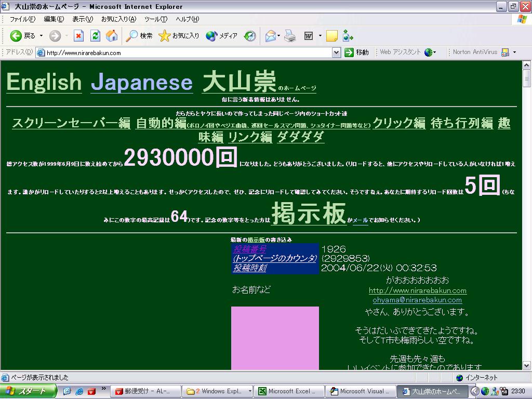The width and height of the screenshot is (532, 399).
Task: Jump to the クリック編 section link
Action: (x=399, y=123)
